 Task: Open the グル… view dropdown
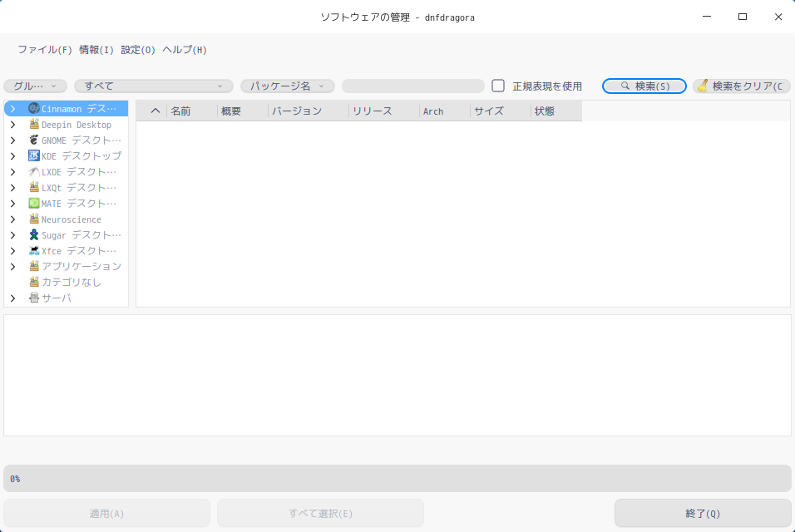[35, 86]
